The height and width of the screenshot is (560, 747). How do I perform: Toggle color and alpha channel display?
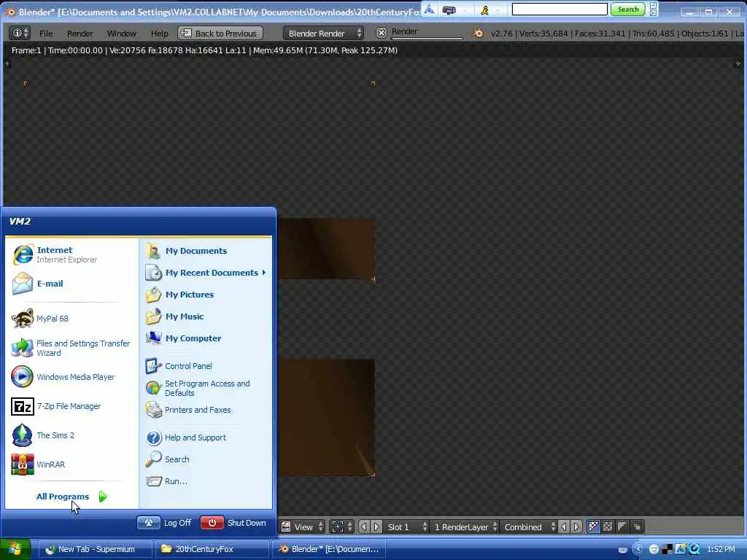(594, 526)
